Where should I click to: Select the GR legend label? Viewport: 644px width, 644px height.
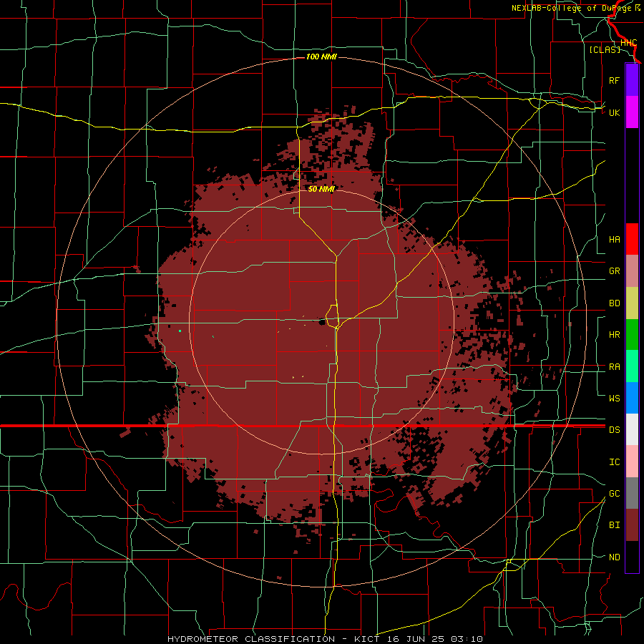pyautogui.click(x=615, y=271)
